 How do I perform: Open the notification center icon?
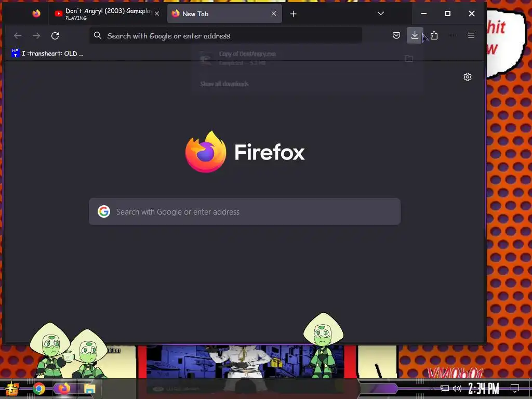515,389
